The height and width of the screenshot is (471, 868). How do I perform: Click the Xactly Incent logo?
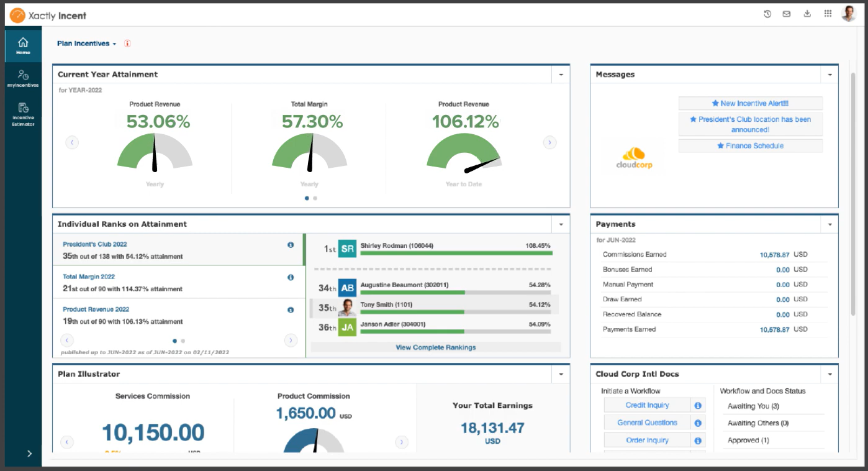(x=48, y=16)
